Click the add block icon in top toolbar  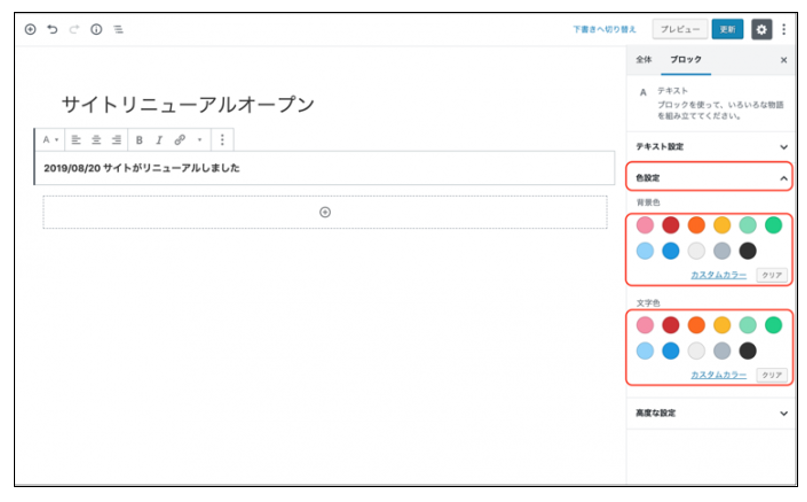pos(30,30)
